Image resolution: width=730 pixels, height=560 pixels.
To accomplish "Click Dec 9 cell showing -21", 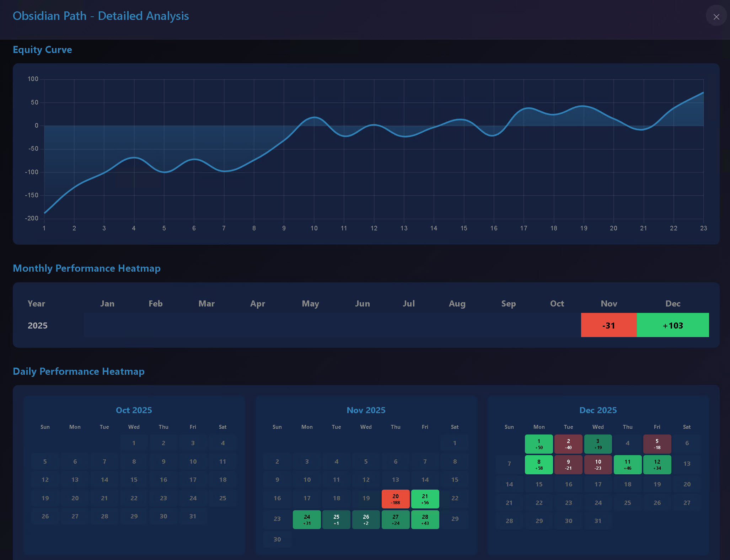I will tap(568, 464).
